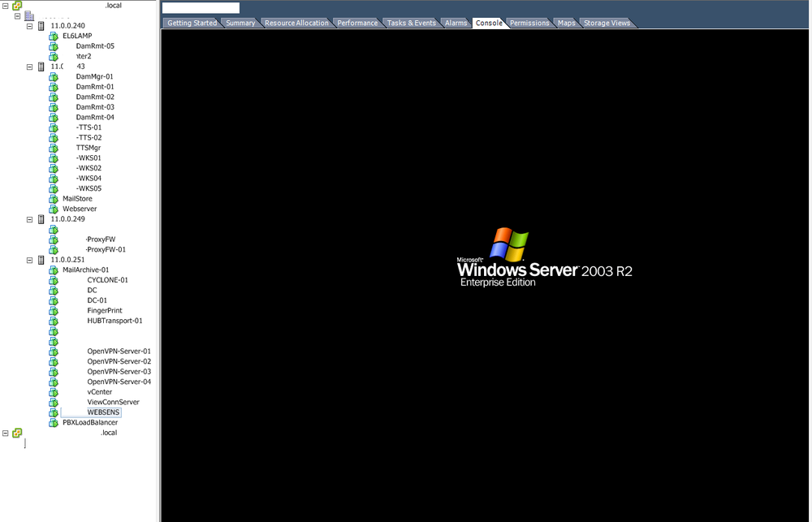Click the Windows Server 2003 console screen
Screen dimensions: 812x522
coord(486,274)
